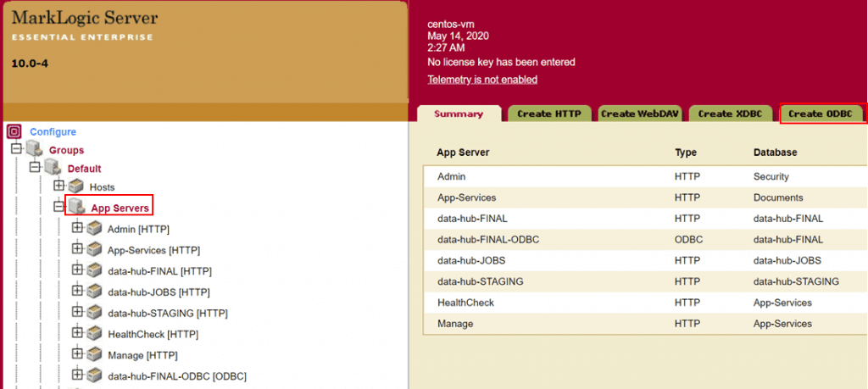Open the Create ODBC tab
The image size is (868, 389).
tap(820, 114)
